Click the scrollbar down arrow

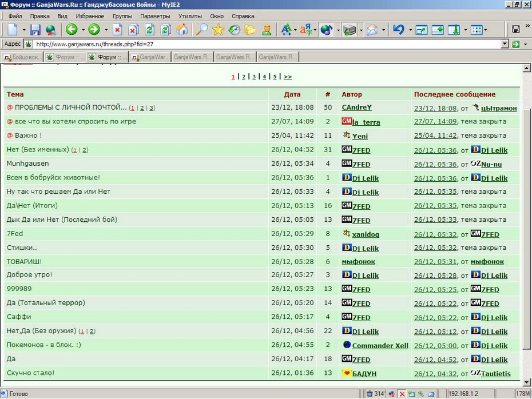tap(527, 382)
